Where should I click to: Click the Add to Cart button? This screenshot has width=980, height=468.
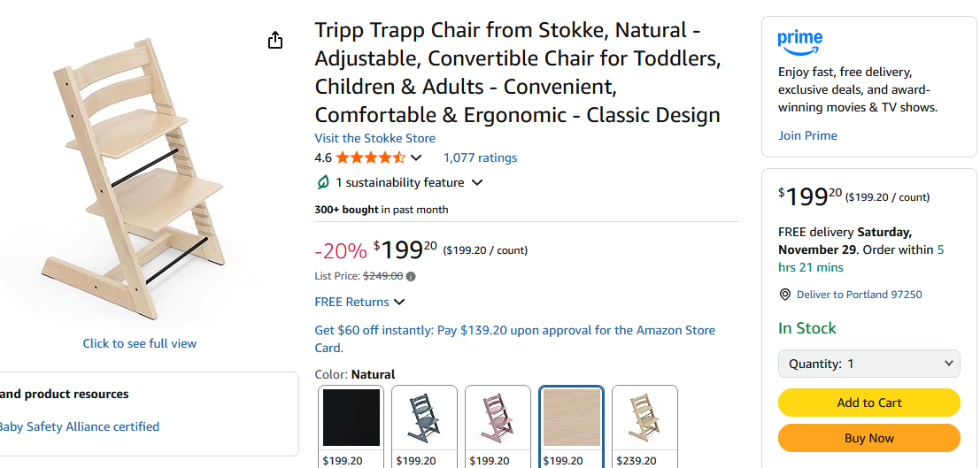click(869, 403)
